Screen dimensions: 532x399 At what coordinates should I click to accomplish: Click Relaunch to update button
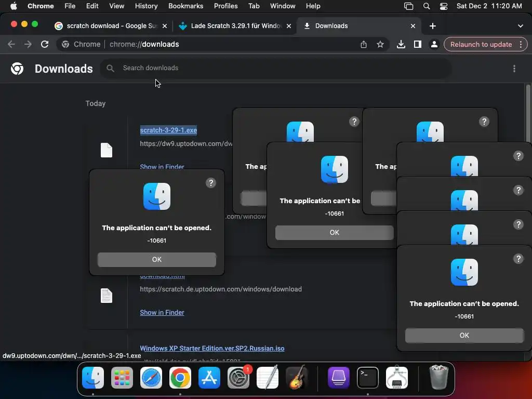[481, 45]
